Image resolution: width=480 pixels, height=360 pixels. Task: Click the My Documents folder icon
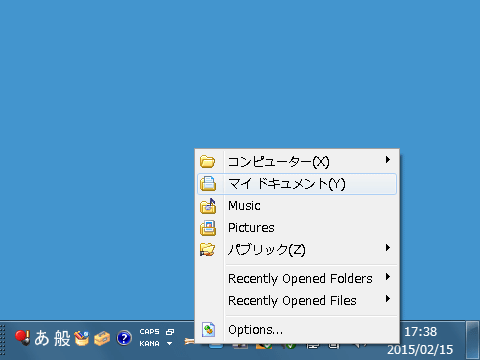[208, 184]
